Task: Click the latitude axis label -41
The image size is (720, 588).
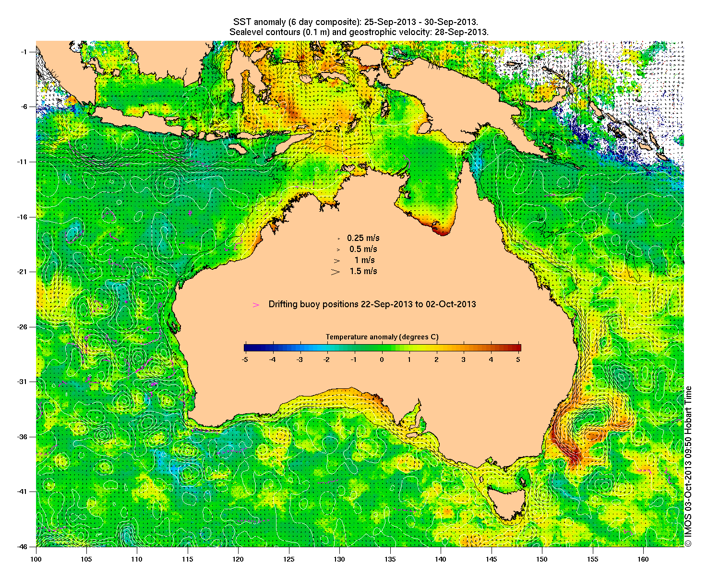Action: (x=23, y=492)
